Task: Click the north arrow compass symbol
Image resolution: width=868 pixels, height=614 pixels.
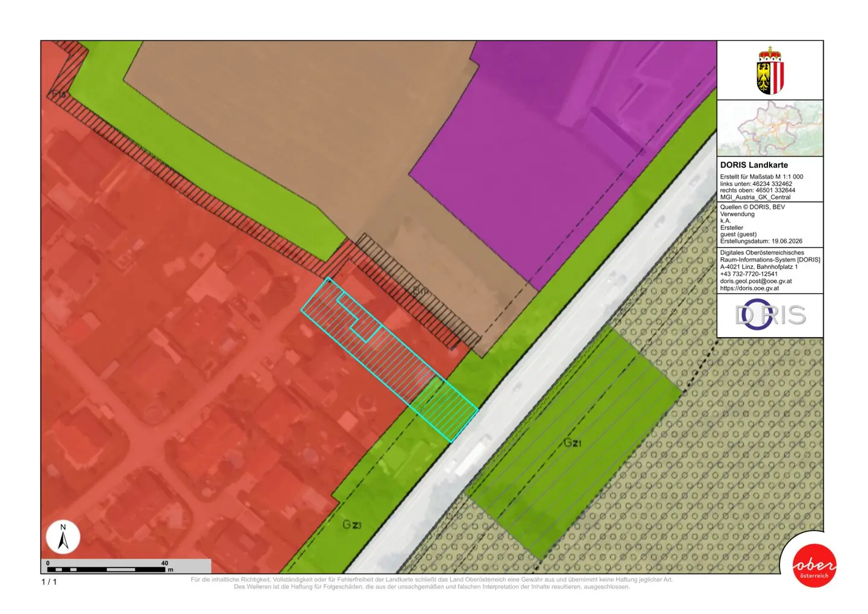Action: [x=63, y=537]
